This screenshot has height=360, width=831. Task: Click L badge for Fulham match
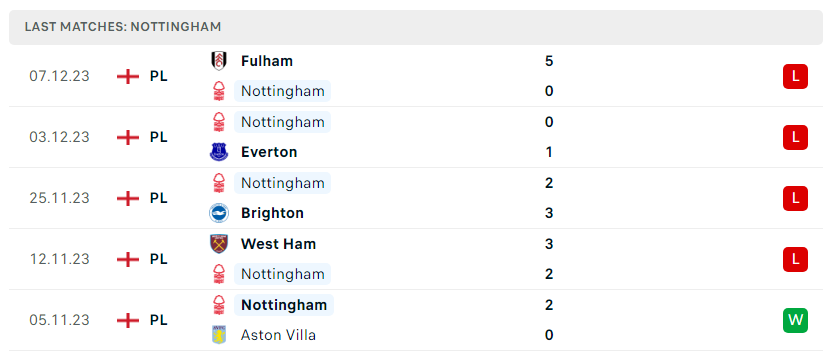[x=795, y=76]
